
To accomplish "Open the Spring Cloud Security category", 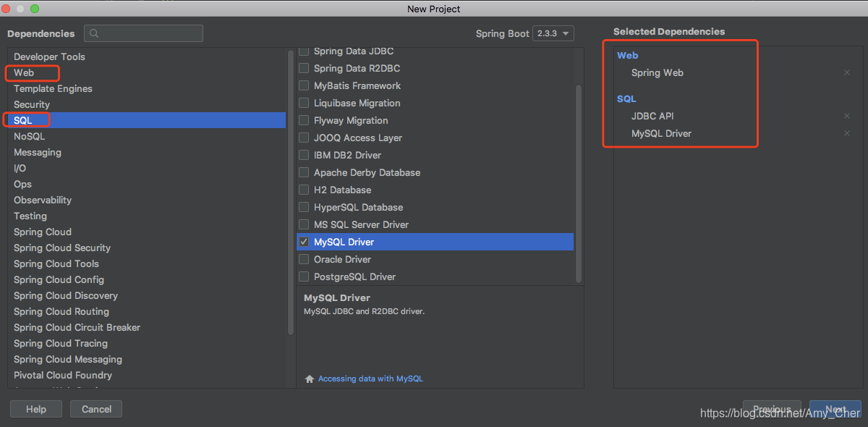I will click(x=62, y=248).
